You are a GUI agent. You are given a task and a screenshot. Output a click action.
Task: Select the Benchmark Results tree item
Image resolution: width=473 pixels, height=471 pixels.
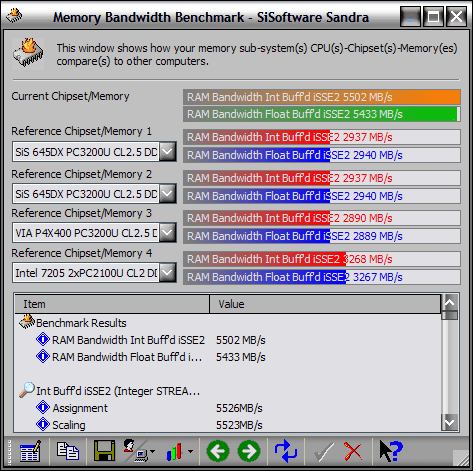81,323
